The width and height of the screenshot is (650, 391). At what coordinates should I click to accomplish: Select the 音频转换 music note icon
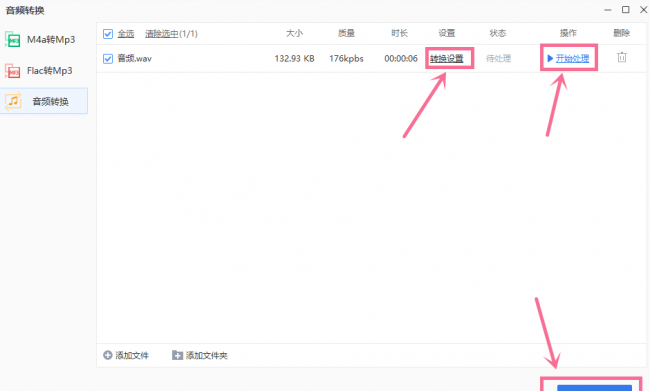coord(13,101)
